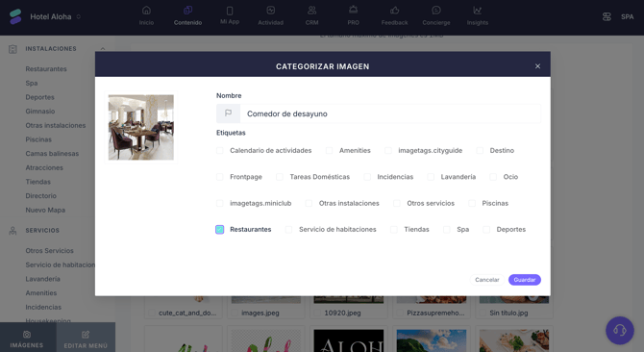Viewport: 644px width, 352px height.
Task: Click the Hotel Aloha logo icon
Action: tap(15, 17)
